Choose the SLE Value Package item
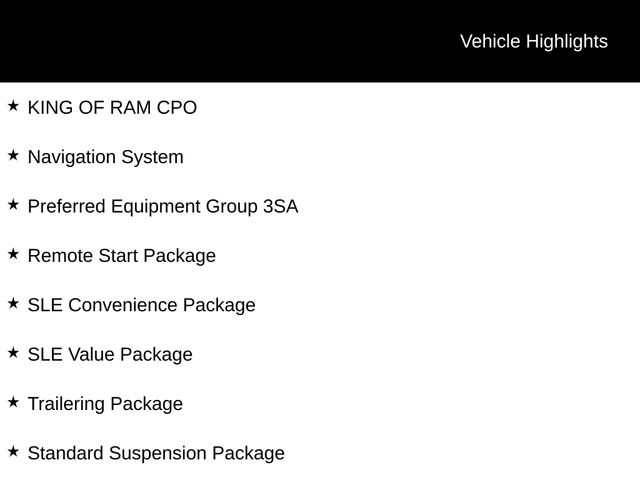This screenshot has width=640, height=480. (110, 355)
